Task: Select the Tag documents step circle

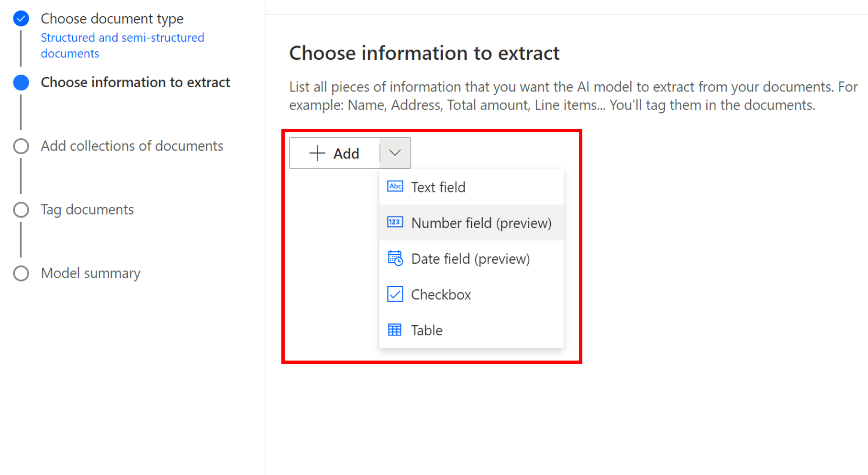Action: point(21,210)
